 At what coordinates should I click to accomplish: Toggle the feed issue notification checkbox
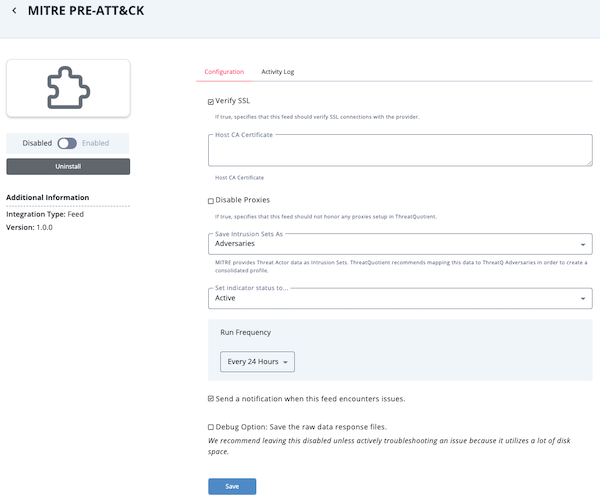click(x=210, y=399)
